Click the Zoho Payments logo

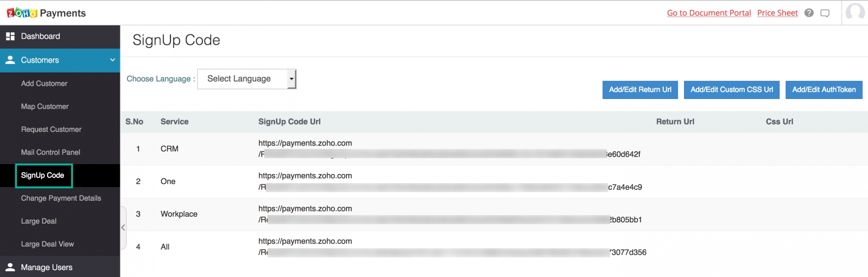[x=46, y=13]
